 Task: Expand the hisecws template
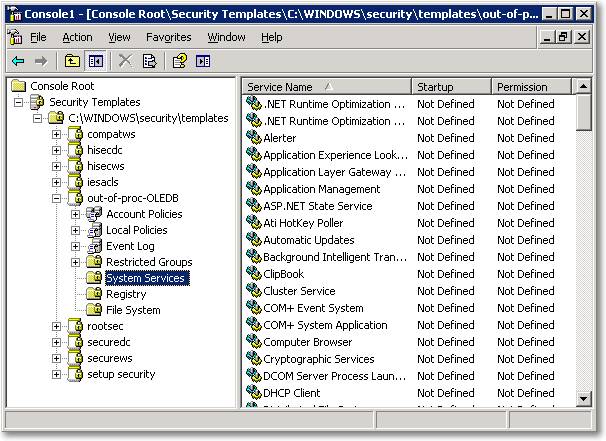(56, 166)
